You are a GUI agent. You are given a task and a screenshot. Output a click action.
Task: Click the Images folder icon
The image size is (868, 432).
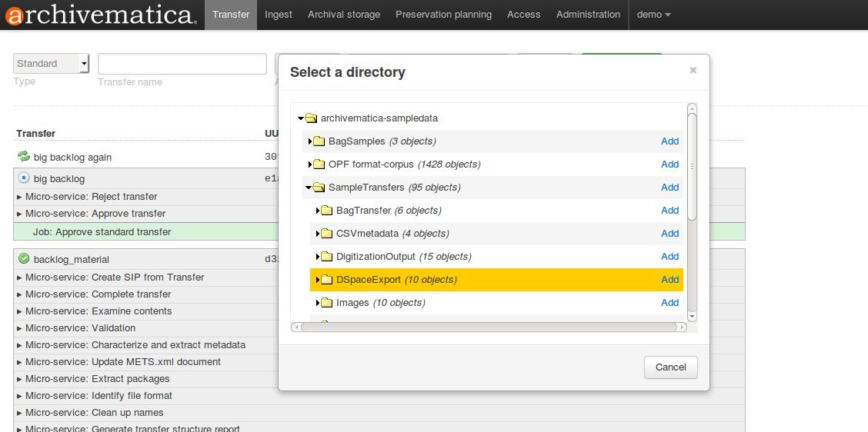click(x=326, y=303)
